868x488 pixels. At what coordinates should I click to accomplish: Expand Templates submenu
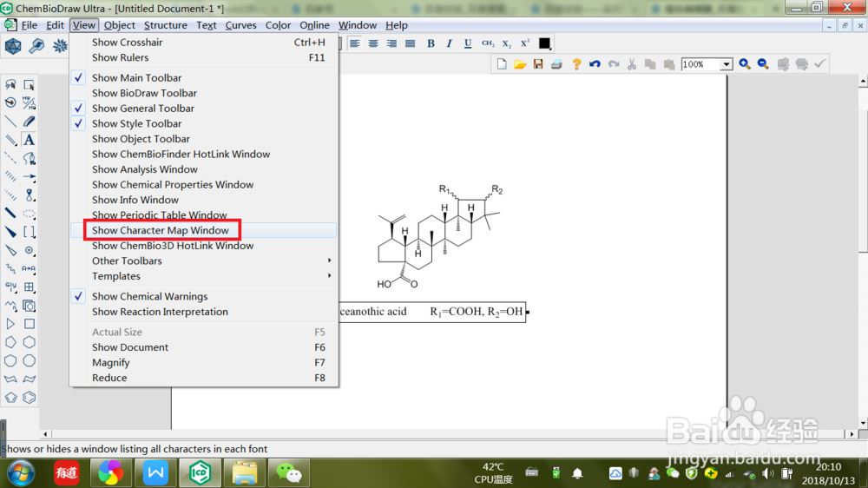click(x=204, y=276)
